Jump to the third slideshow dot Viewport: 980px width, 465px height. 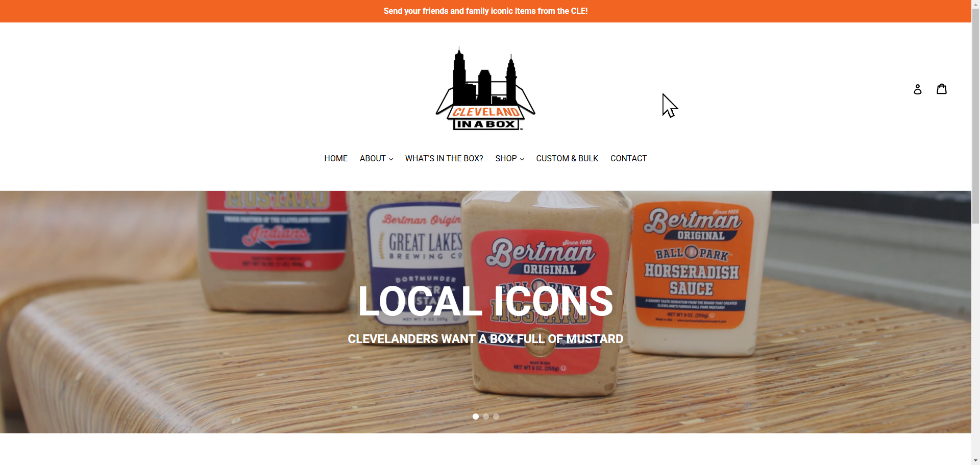coord(496,417)
